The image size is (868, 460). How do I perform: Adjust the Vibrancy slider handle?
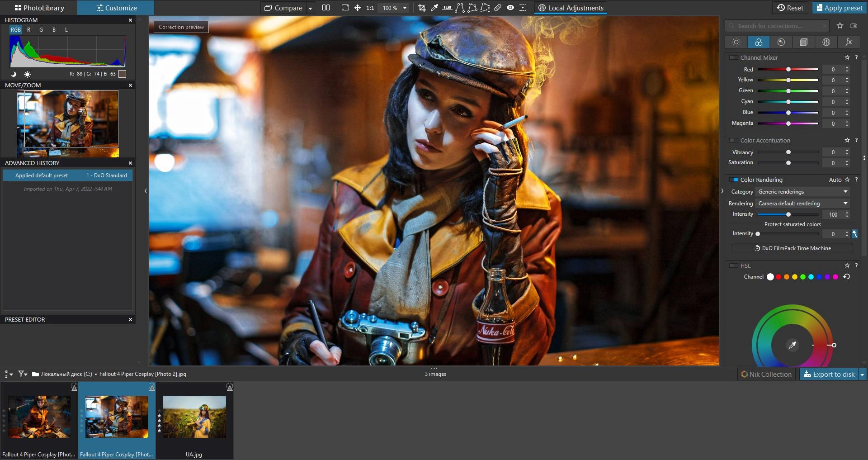(788, 152)
